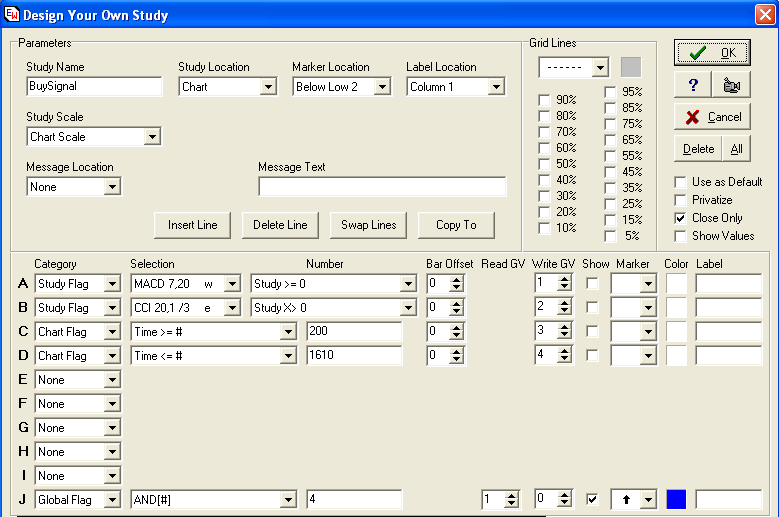
Task: Open the Study Location dropdown
Action: pos(267,87)
